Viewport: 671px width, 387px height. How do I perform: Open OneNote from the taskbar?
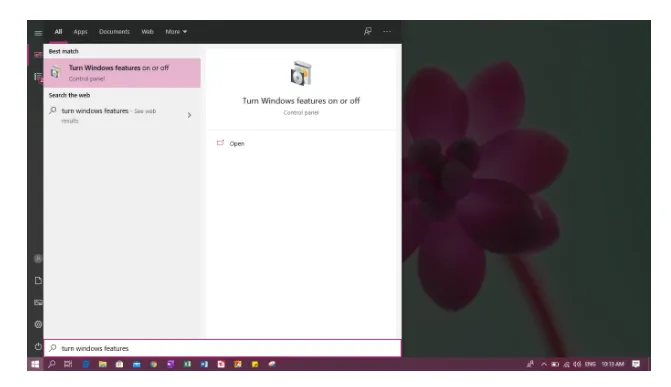pos(170,364)
